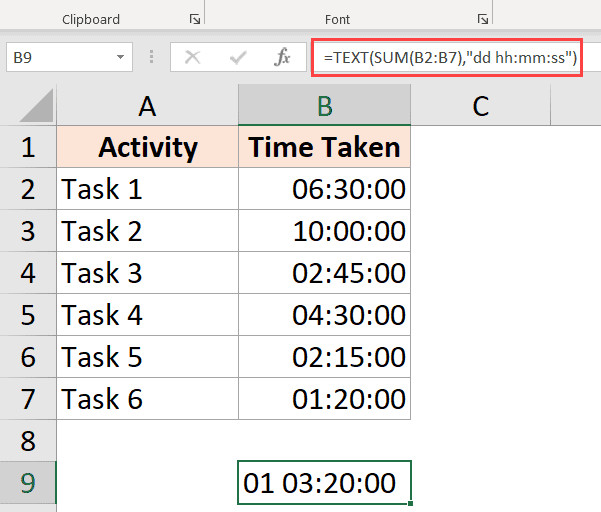The width and height of the screenshot is (601, 512).
Task: Click the Enter checkmark icon in formula bar
Action: [x=236, y=58]
